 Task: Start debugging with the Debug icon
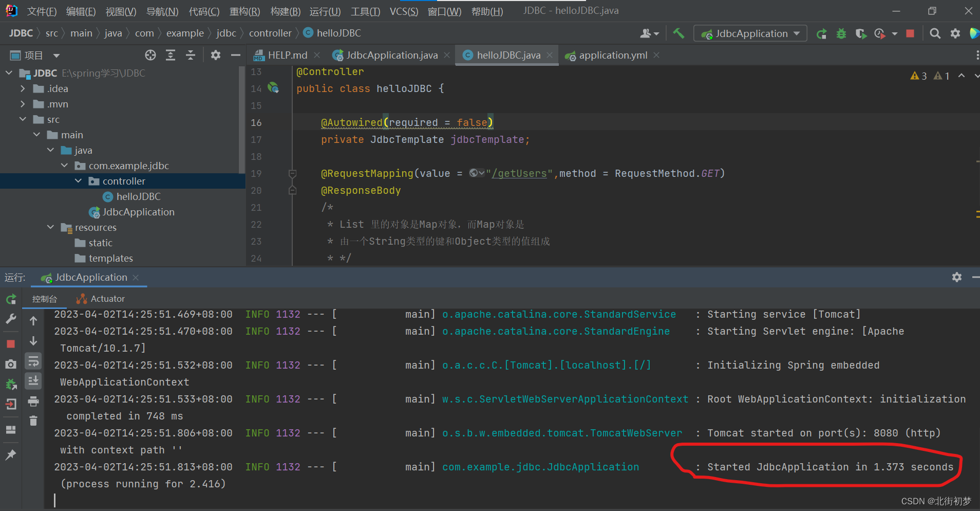point(841,33)
